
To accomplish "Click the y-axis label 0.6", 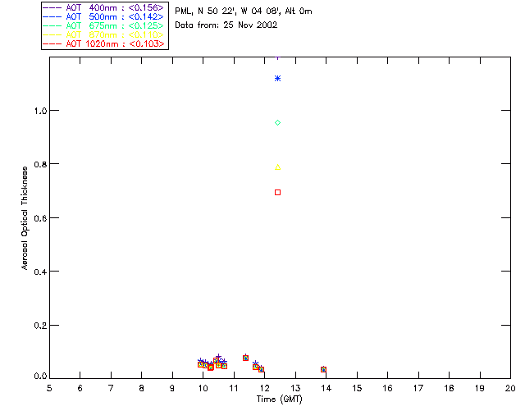I will click(x=40, y=218).
